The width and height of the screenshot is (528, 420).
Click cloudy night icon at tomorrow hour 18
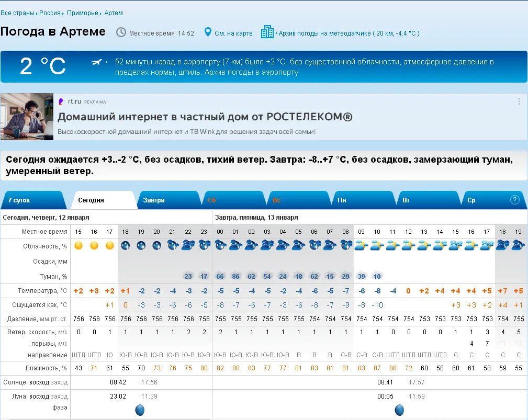coord(502,245)
